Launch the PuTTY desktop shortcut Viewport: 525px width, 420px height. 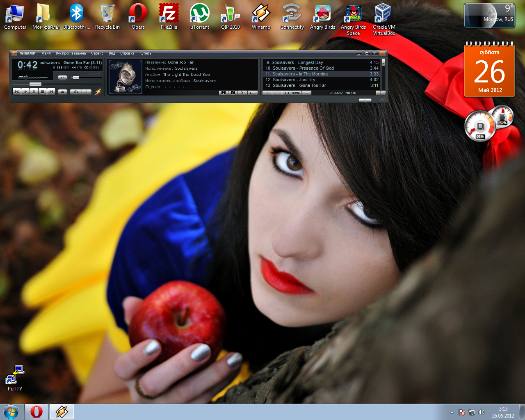[x=15, y=378]
